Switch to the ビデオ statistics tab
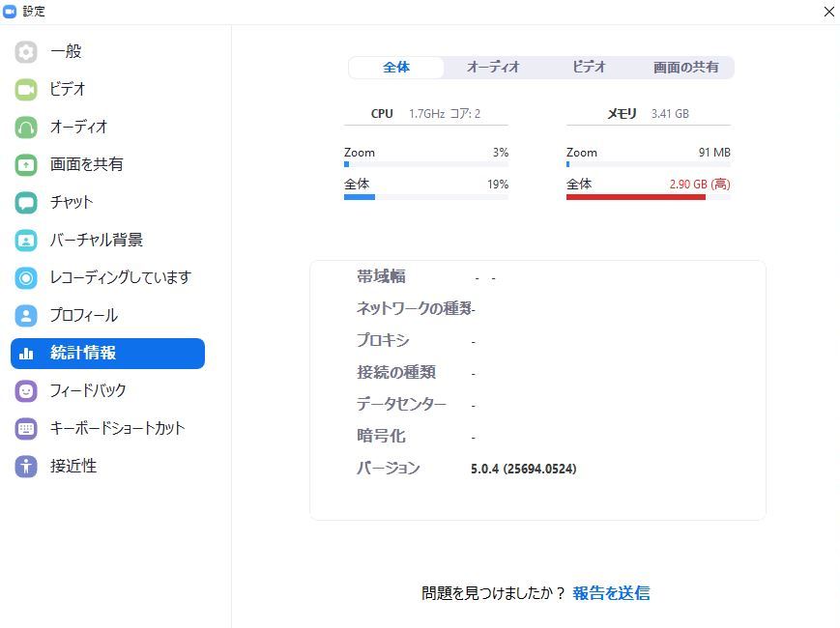Image resolution: width=840 pixels, height=628 pixels. (589, 68)
